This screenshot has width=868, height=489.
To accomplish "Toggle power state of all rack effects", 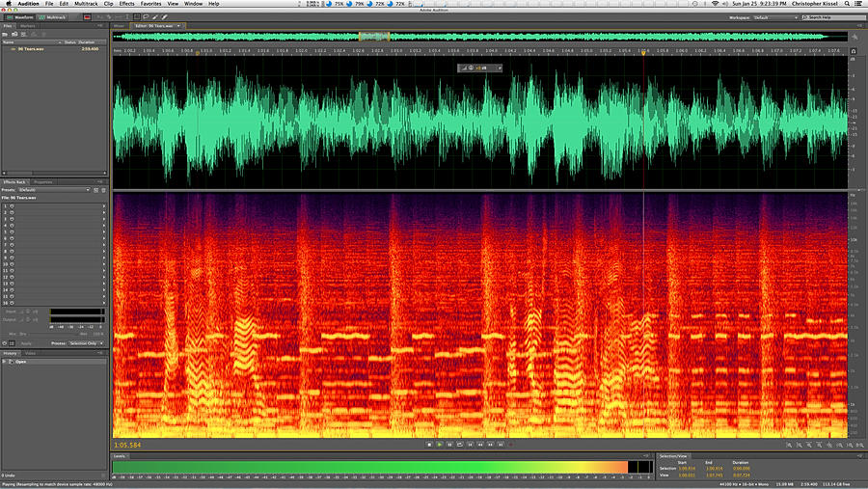I will coord(5,343).
